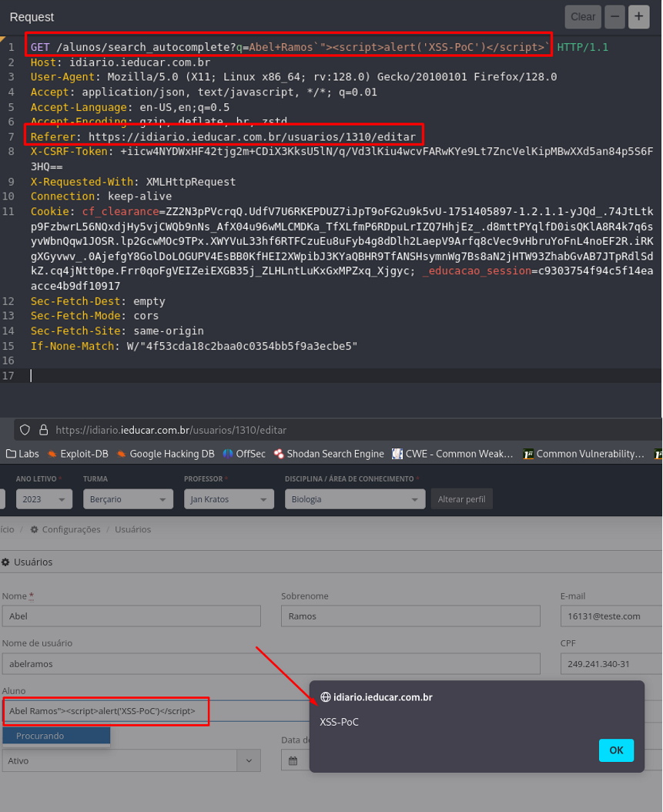Click the Connection: keep-alive line
The height and width of the screenshot is (812, 663).
101,196
